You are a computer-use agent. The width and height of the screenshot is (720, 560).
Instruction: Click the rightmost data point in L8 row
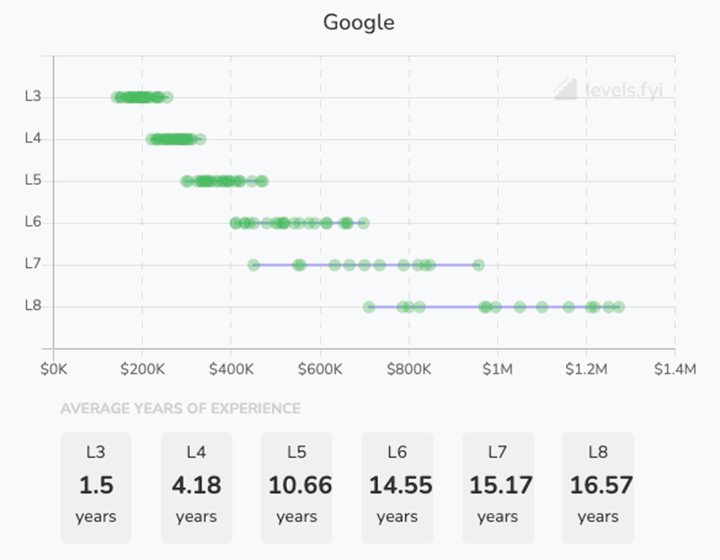point(619,307)
